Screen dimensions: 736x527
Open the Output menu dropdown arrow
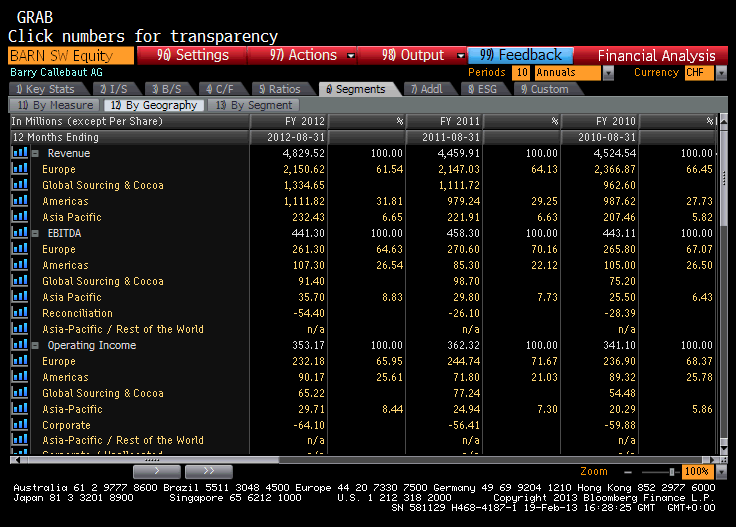click(460, 56)
